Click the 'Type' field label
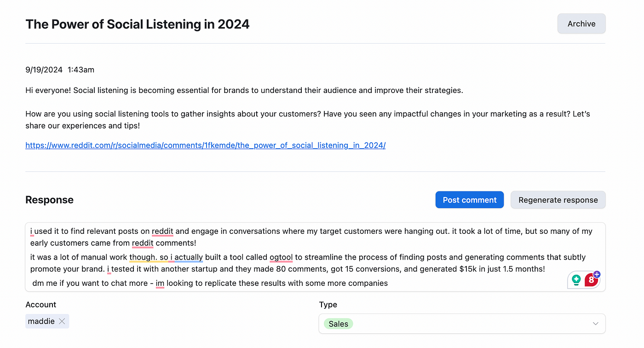The image size is (644, 348). click(328, 305)
